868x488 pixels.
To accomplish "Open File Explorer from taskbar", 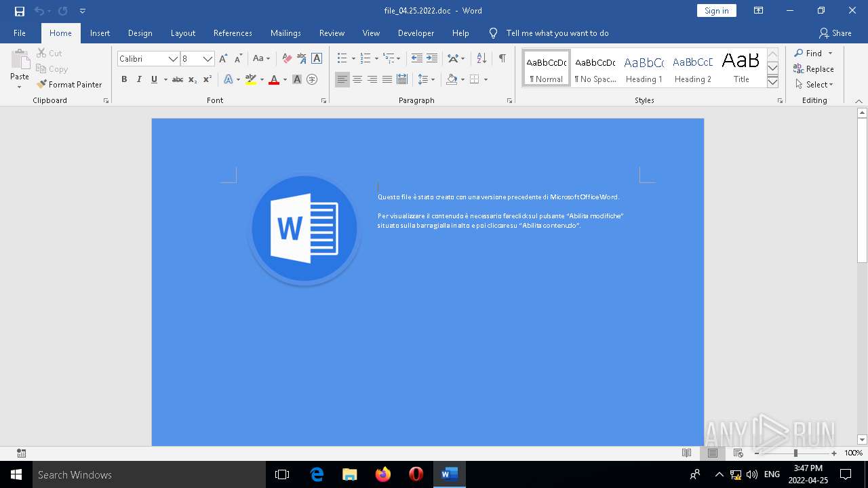I will pos(350,474).
